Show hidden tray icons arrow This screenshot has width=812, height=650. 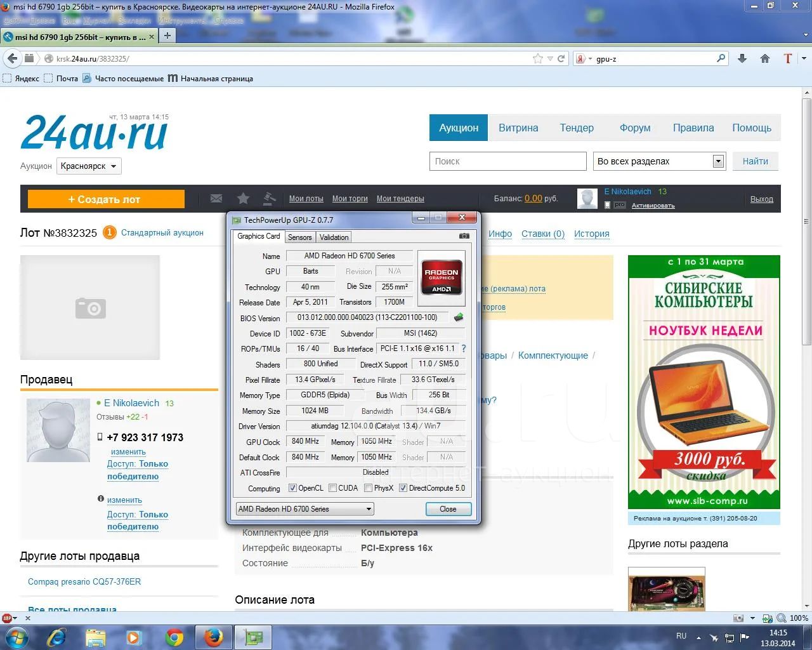pos(699,637)
